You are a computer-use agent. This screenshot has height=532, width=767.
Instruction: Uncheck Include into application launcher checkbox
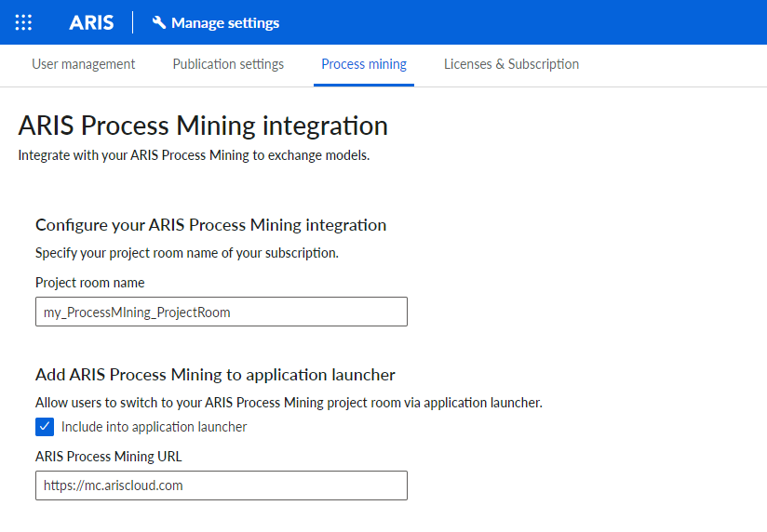[x=45, y=427]
